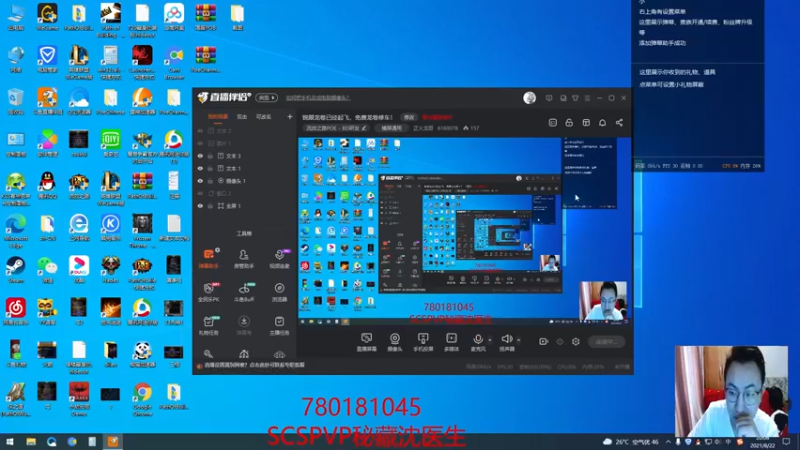Open the 斗鱼Buff tool
Viewport: 800px width, 450px height.
click(244, 292)
